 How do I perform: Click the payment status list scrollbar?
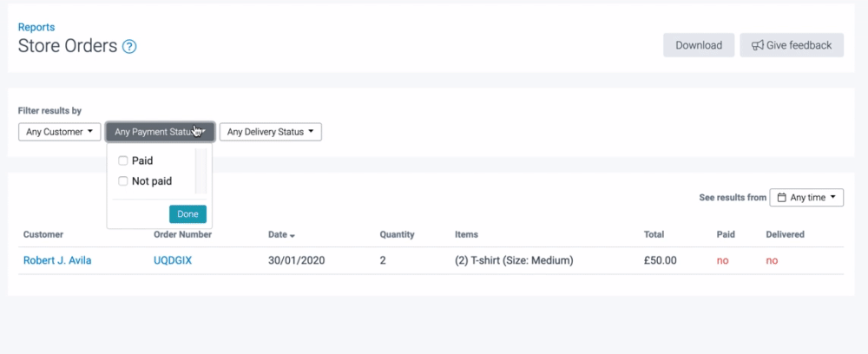pos(201,170)
